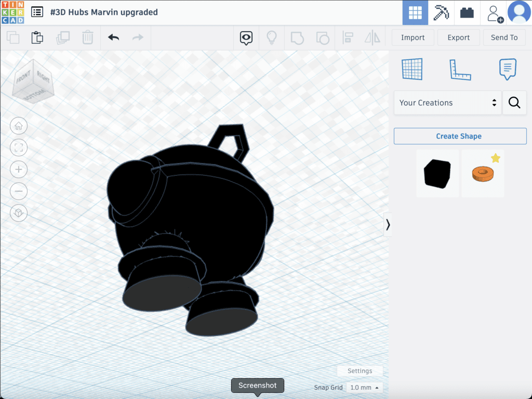Copy the selected shape

pos(13,37)
